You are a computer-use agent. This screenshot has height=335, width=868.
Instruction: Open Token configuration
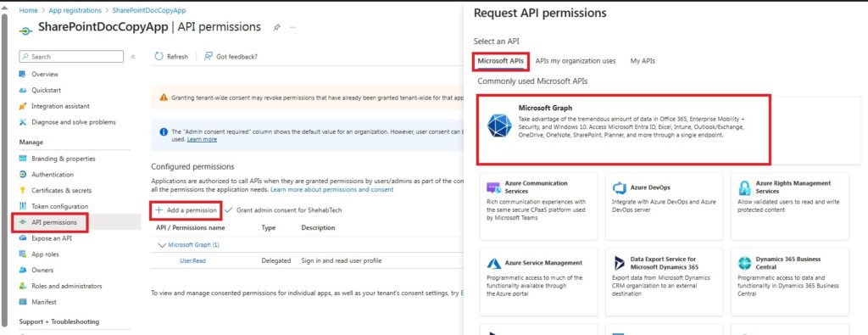coord(59,207)
